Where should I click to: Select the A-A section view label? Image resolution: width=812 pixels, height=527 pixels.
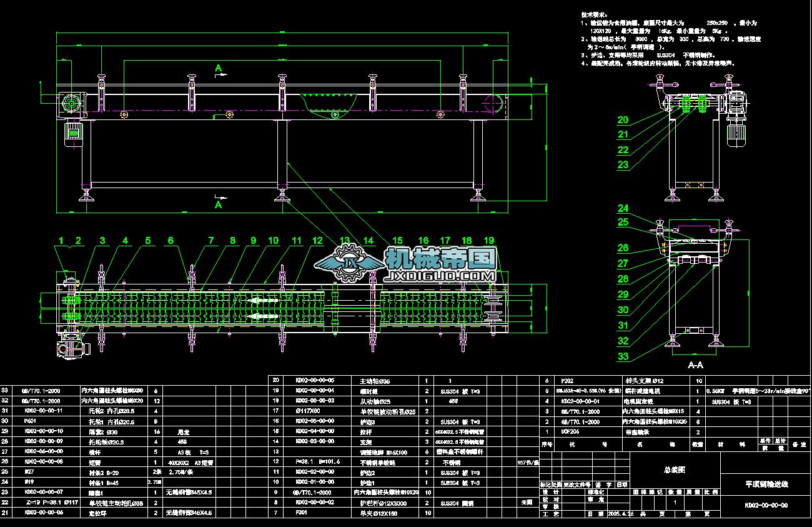point(695,364)
